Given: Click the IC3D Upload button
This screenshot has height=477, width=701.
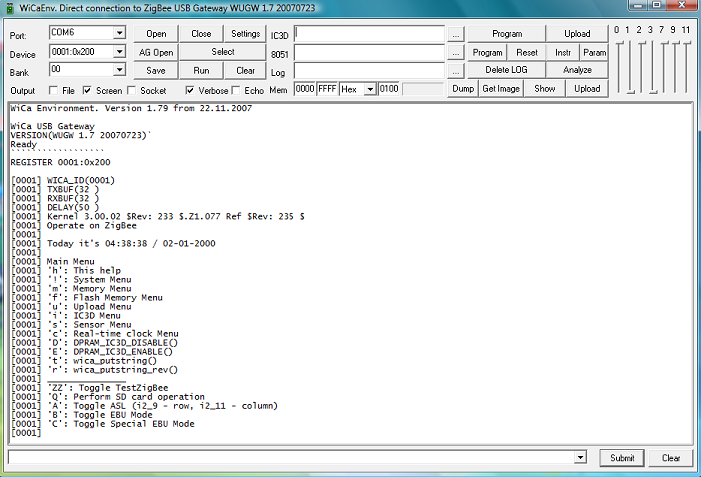Looking at the screenshot, I should click(577, 34).
